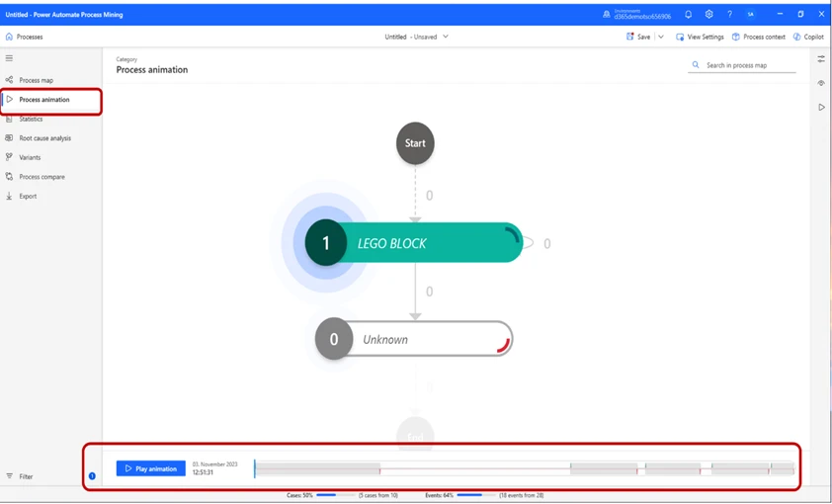Image resolution: width=832 pixels, height=504 pixels.
Task: Open the Filter panel
Action: 20,476
